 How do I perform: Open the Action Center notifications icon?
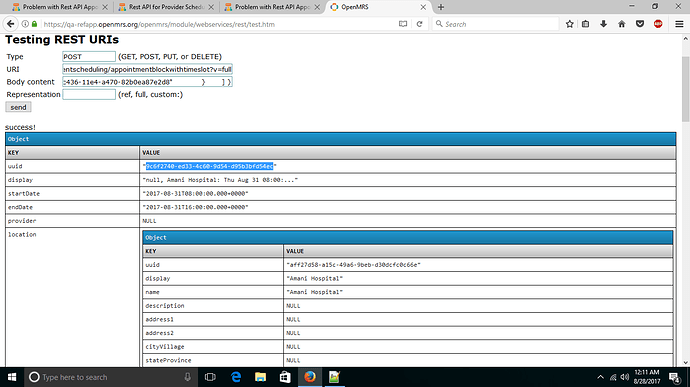tap(675, 377)
